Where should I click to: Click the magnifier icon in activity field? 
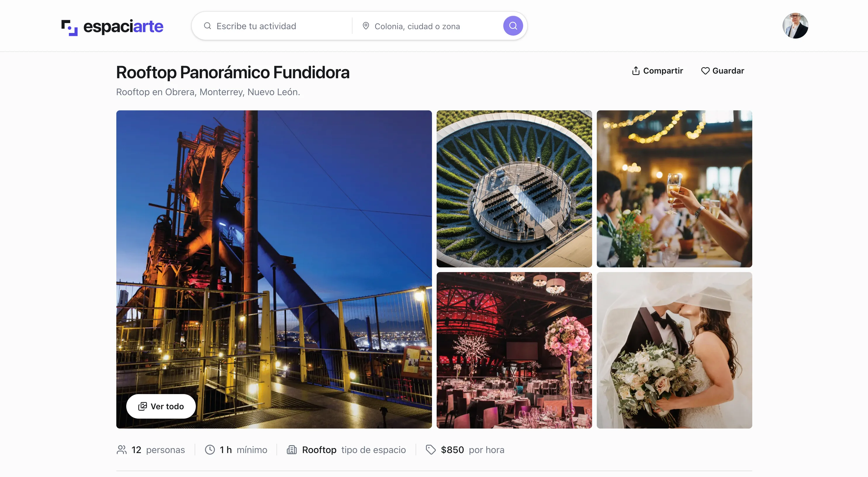(208, 26)
